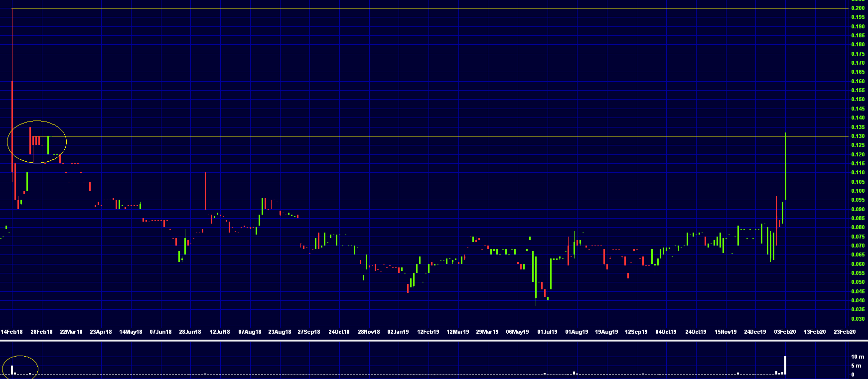Click the latest tall green candlestick

click(785, 167)
